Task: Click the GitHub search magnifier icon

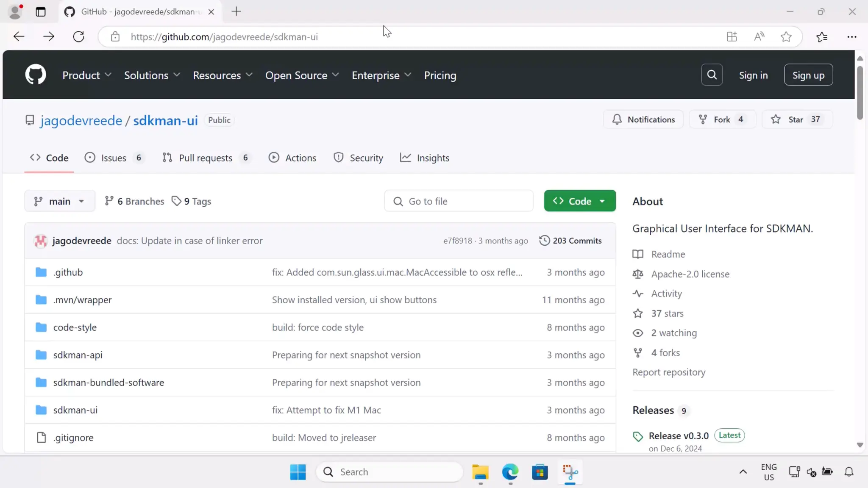Action: coord(712,75)
